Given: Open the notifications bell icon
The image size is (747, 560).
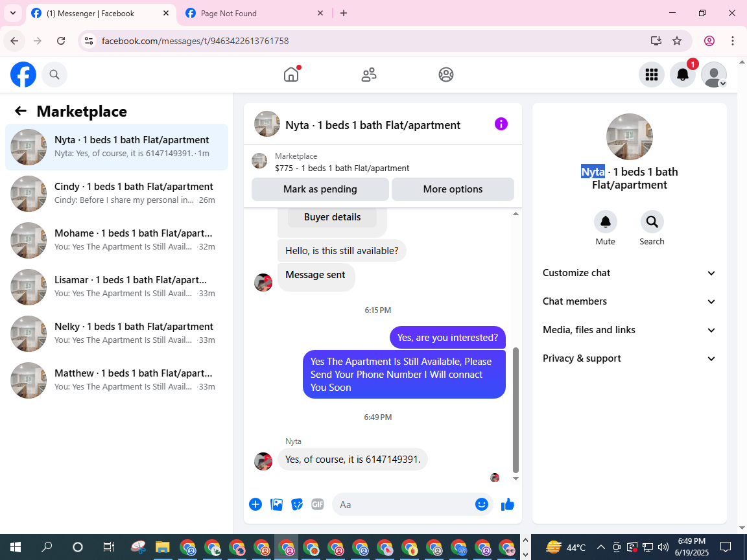Looking at the screenshot, I should point(683,75).
